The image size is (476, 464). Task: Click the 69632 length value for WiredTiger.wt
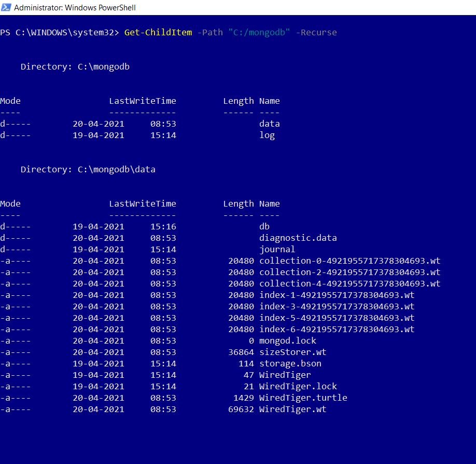241,409
